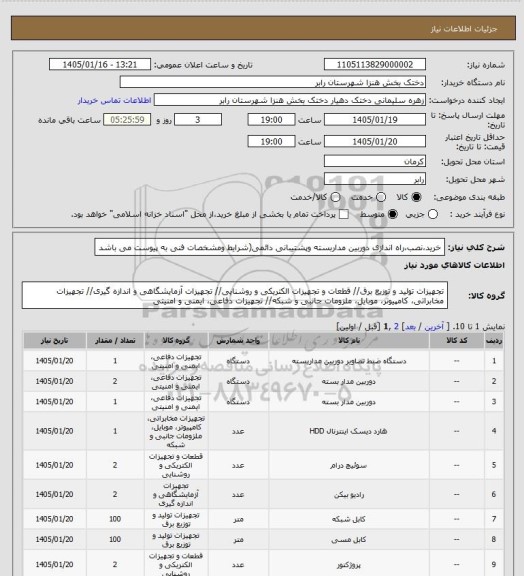Select the خدمت radio button
The height and width of the screenshot is (576, 524).
coord(381,197)
